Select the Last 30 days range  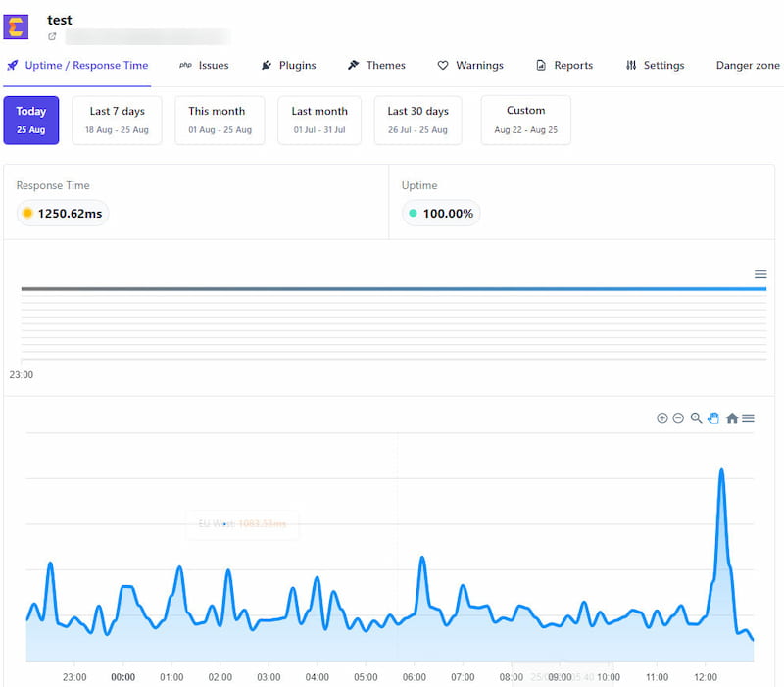point(418,120)
